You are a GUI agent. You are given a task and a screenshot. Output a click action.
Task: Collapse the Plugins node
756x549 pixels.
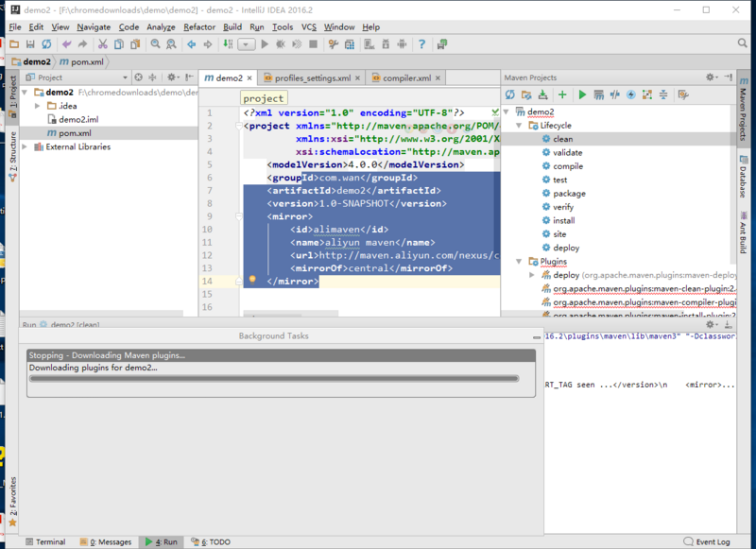(519, 261)
